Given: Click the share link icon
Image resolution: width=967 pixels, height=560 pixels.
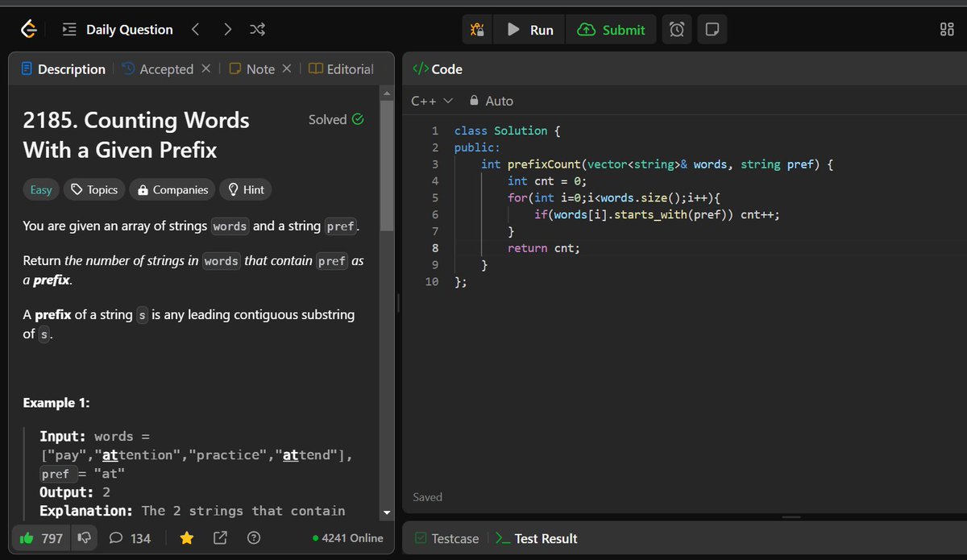Looking at the screenshot, I should click(220, 538).
